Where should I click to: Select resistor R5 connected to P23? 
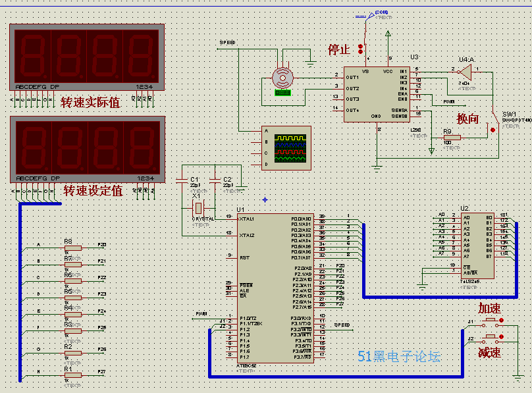pyautogui.click(x=73, y=298)
